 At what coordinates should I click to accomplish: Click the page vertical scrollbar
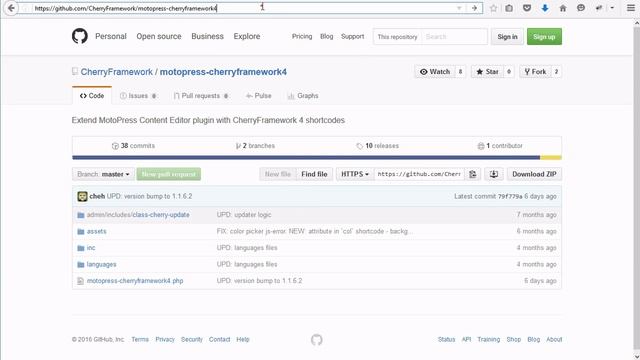click(x=636, y=188)
